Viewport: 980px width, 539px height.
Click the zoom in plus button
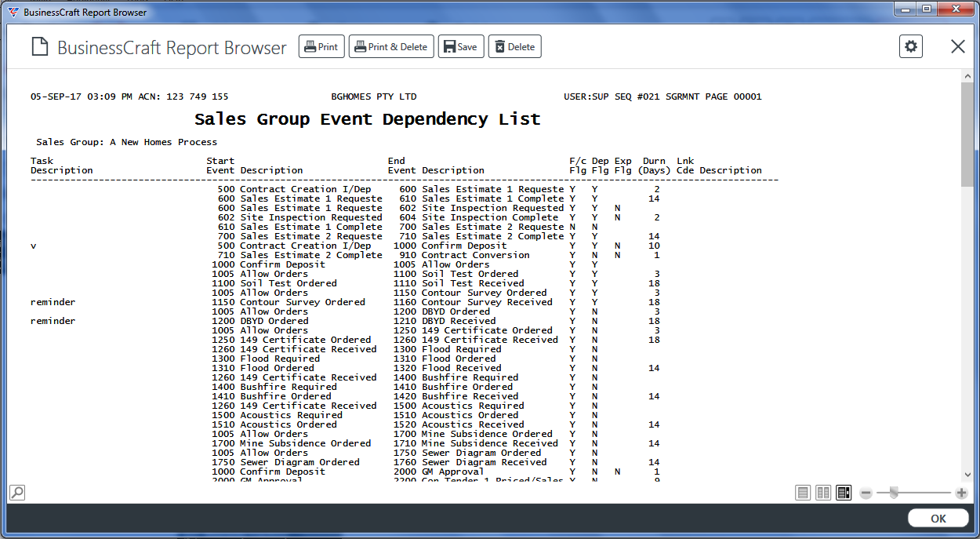961,493
